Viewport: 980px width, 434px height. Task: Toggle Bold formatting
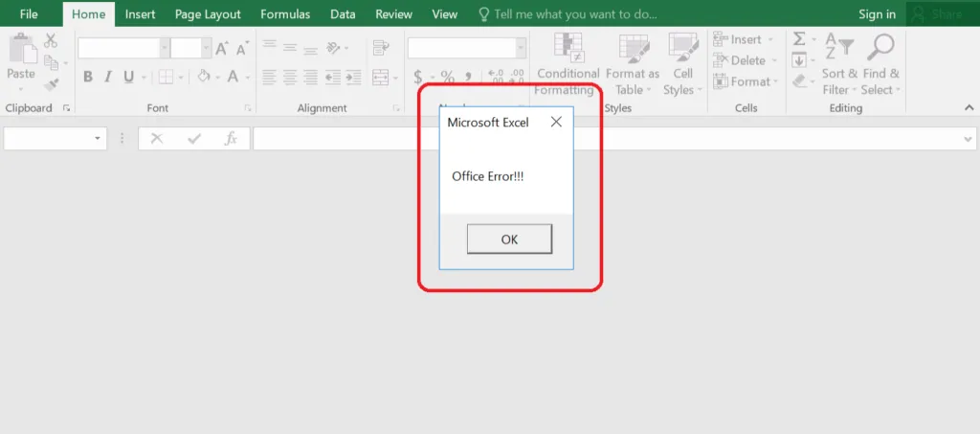pyautogui.click(x=87, y=77)
